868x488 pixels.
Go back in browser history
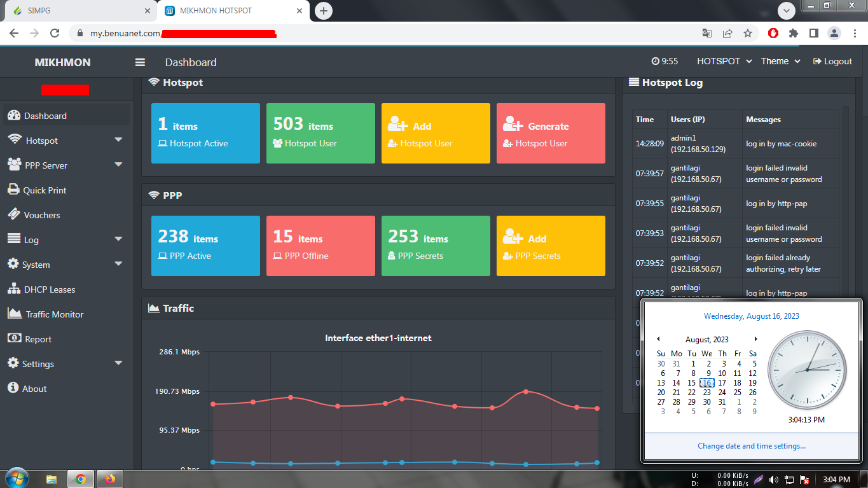(14, 33)
